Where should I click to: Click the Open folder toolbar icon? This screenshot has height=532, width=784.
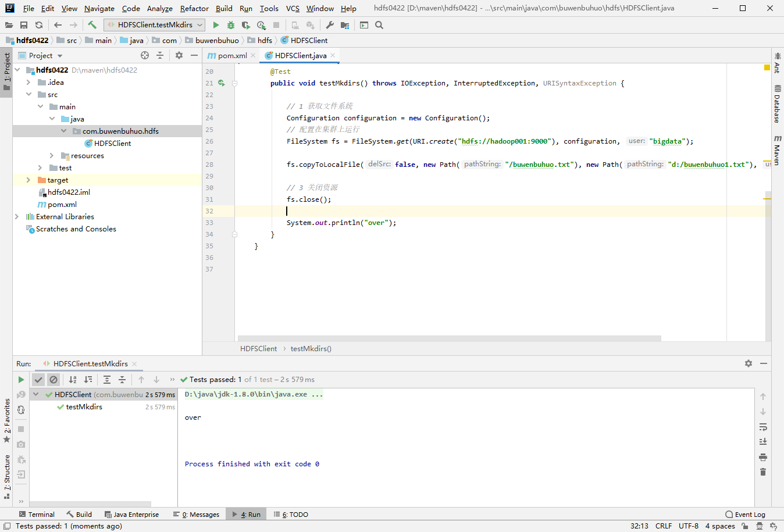pos(9,25)
